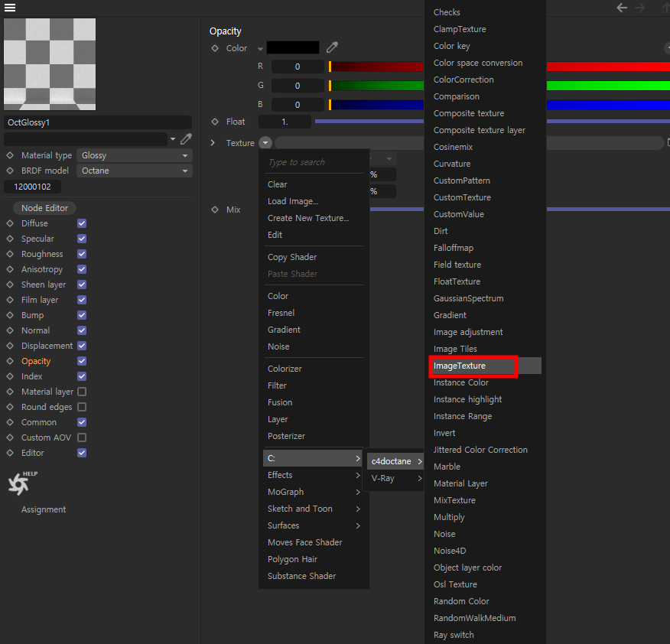Enable the Material layer checkbox

82,392
